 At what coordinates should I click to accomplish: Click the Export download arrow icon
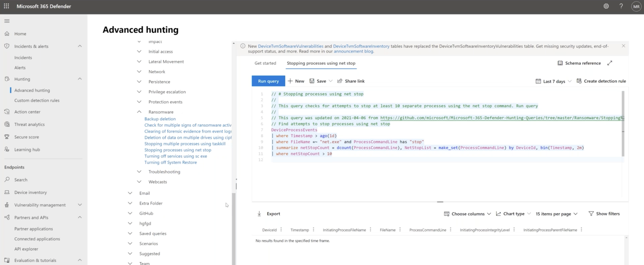pyautogui.click(x=259, y=213)
